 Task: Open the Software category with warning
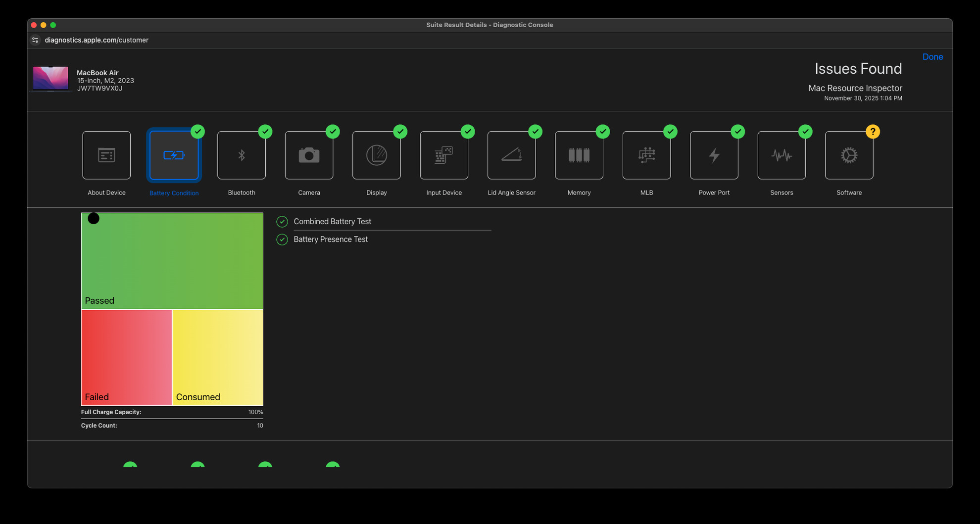[849, 155]
